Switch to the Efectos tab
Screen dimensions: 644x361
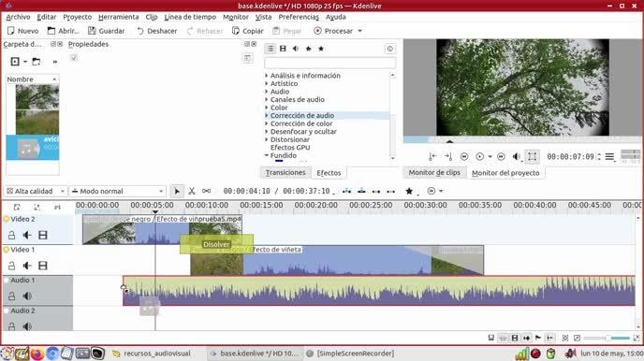[x=329, y=173]
